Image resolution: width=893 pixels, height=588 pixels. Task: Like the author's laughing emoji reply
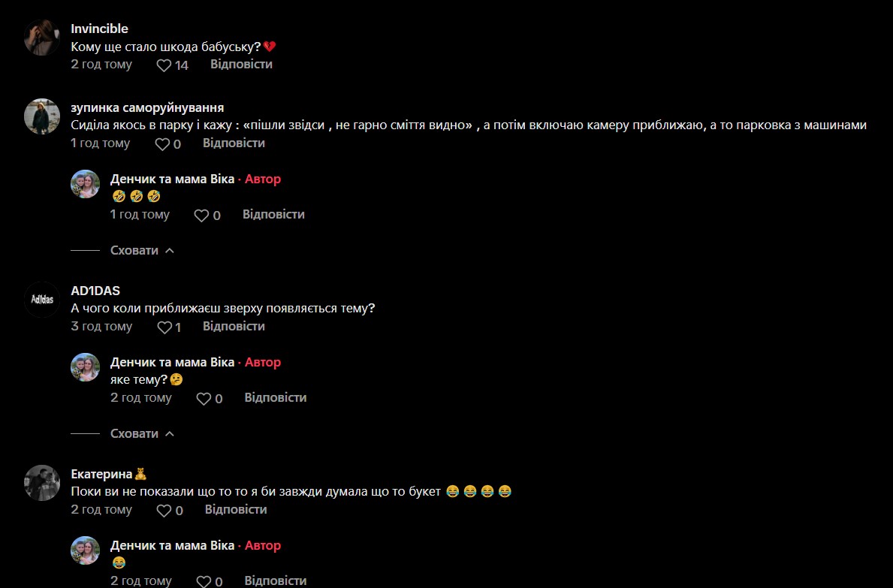(x=201, y=216)
